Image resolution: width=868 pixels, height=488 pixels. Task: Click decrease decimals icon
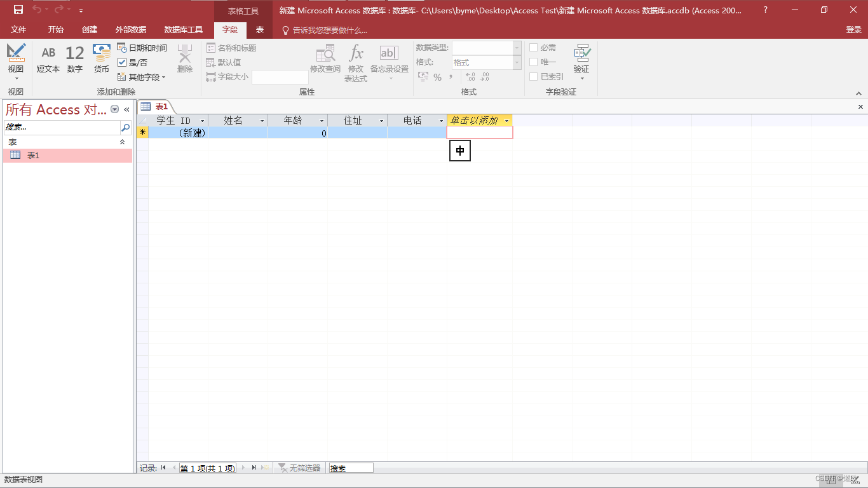[x=485, y=77]
